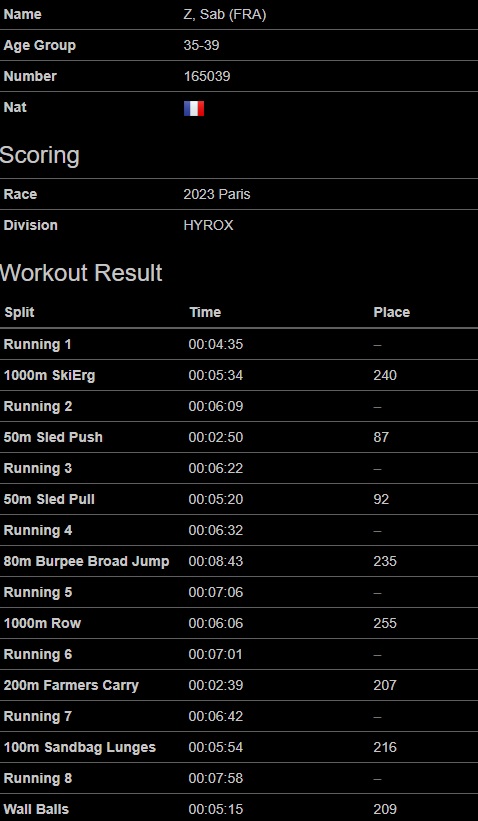Screen dimensions: 478x821
Task: Click the 100m Sandbag Lunges row
Action: pos(239,747)
